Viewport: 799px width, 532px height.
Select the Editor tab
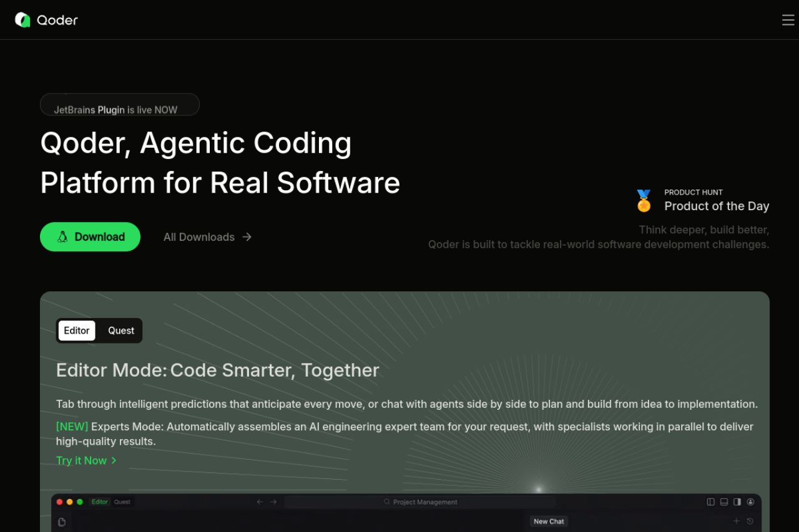77,331
